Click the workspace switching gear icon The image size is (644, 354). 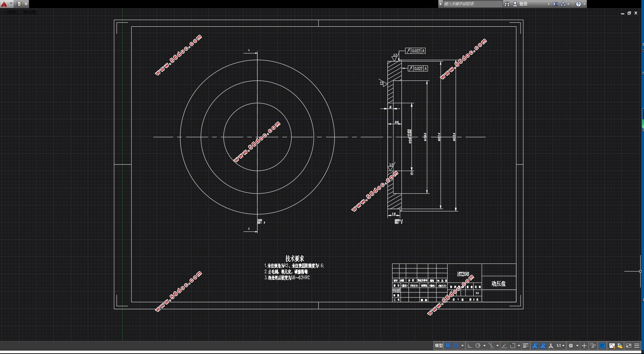pos(571,346)
